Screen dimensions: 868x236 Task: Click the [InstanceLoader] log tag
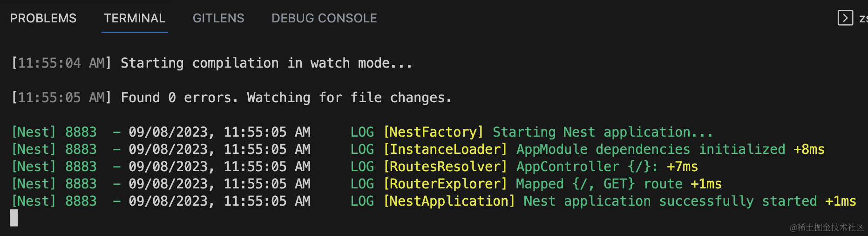coord(445,149)
